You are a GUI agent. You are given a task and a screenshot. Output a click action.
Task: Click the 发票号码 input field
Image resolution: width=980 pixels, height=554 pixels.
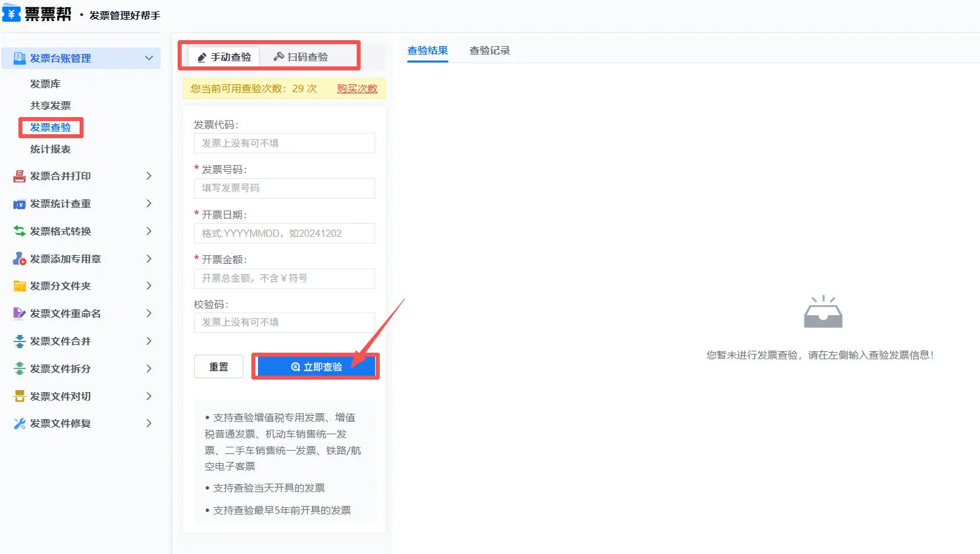click(x=284, y=188)
